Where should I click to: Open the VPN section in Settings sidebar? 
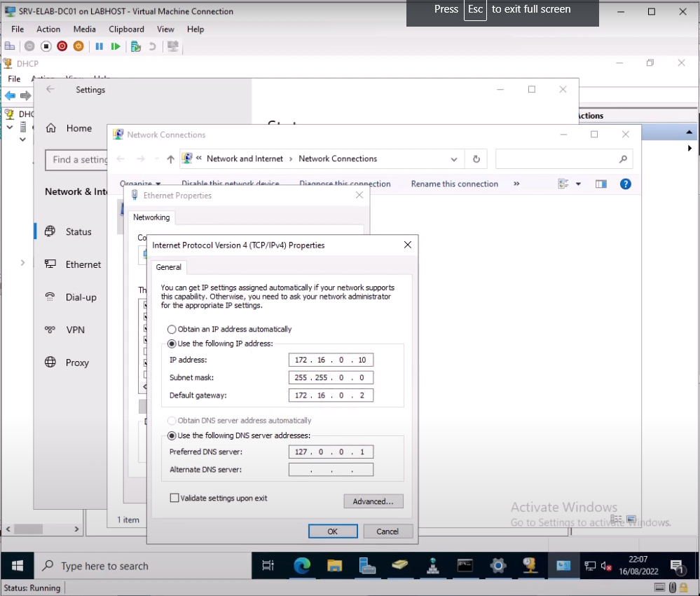tap(76, 330)
